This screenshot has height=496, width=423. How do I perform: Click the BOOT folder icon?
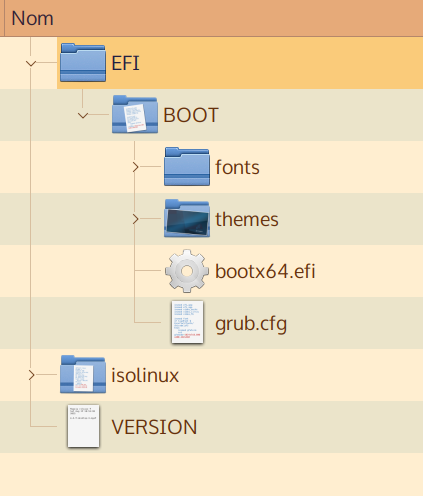[x=135, y=114]
